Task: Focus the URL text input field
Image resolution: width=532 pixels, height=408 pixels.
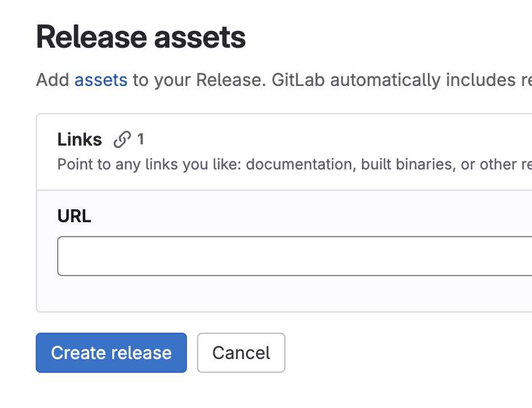Action: (x=294, y=256)
